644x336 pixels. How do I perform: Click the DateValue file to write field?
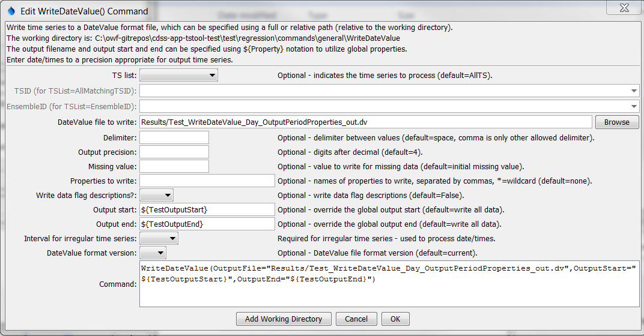click(365, 122)
